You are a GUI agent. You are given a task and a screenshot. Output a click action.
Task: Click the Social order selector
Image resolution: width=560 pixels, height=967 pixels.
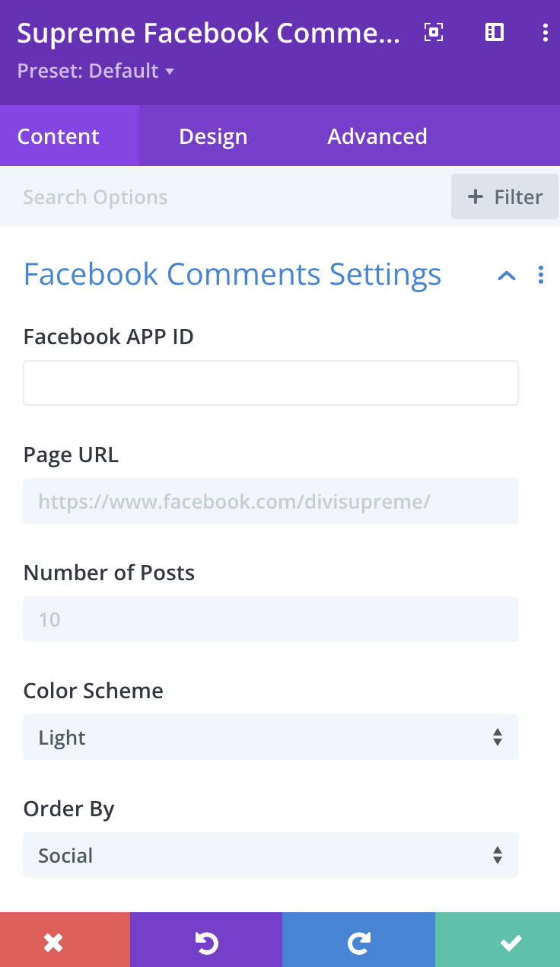(x=270, y=855)
